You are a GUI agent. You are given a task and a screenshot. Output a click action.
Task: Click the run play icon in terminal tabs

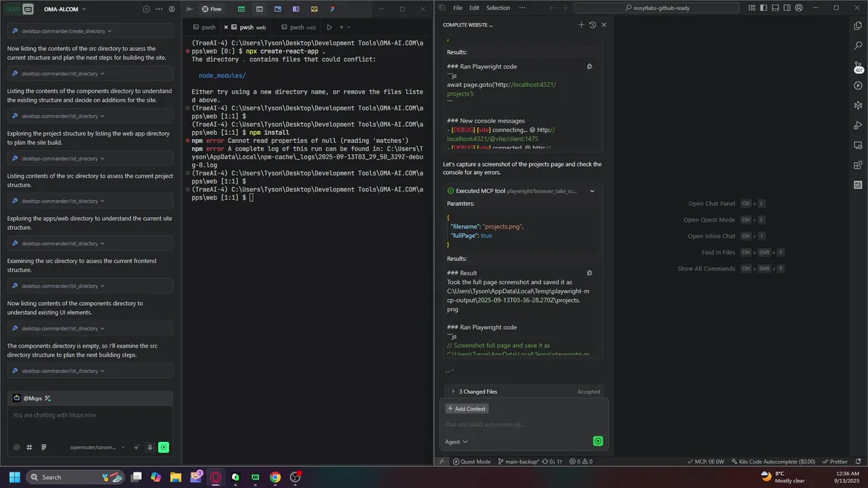coord(329,27)
